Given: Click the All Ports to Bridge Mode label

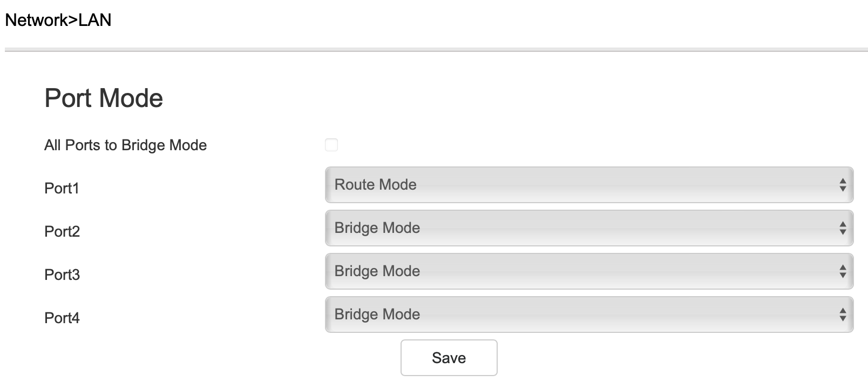Looking at the screenshot, I should (x=125, y=145).
